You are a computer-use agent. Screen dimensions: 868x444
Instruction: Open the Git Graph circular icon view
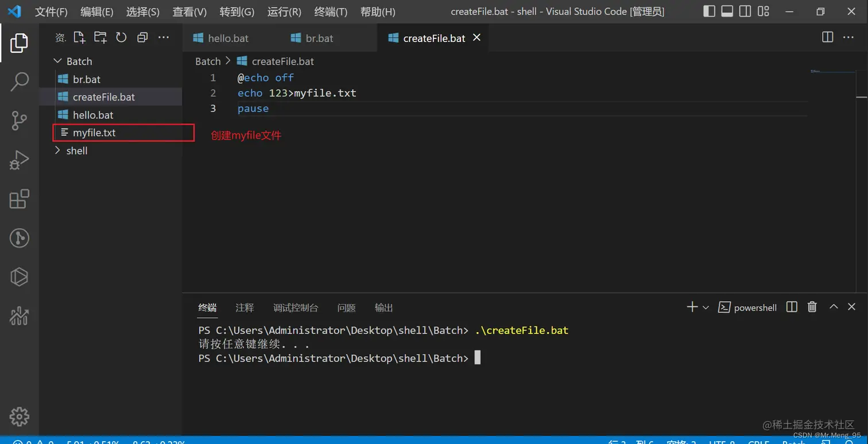(x=19, y=238)
